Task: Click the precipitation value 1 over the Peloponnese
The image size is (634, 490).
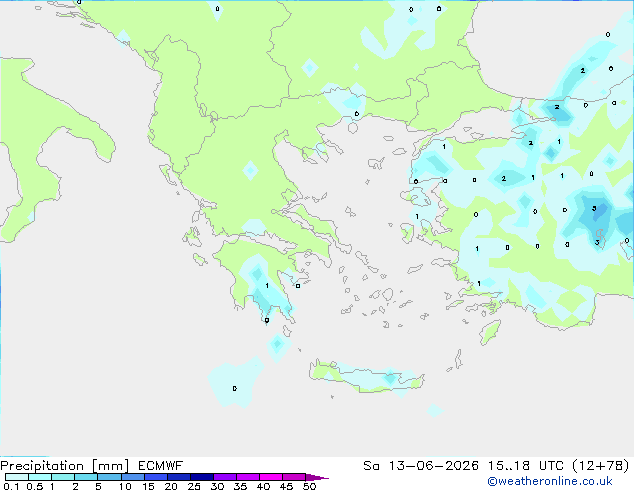Action: (x=267, y=286)
